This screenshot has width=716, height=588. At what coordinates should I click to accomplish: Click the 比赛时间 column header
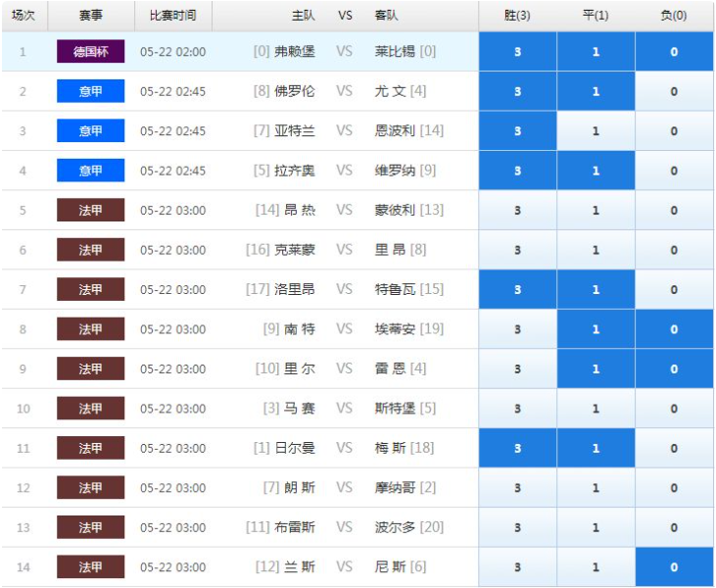coord(173,16)
